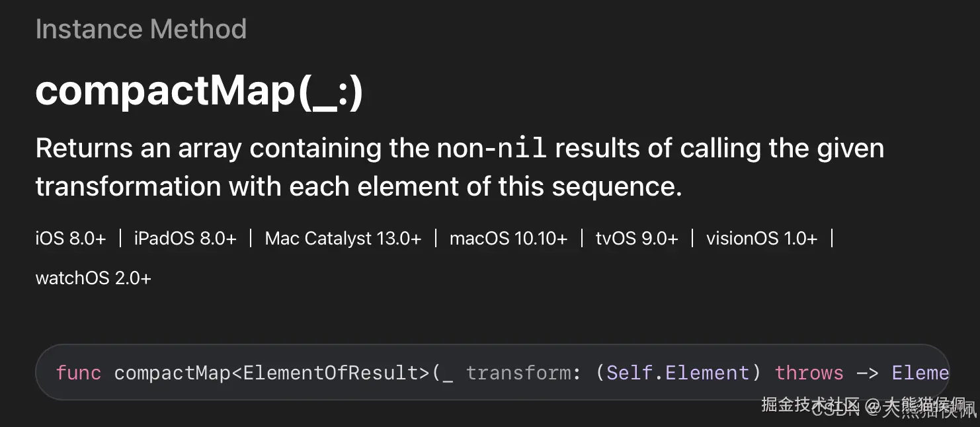
Task: Click the transform parameter name
Action: pyautogui.click(x=520, y=373)
